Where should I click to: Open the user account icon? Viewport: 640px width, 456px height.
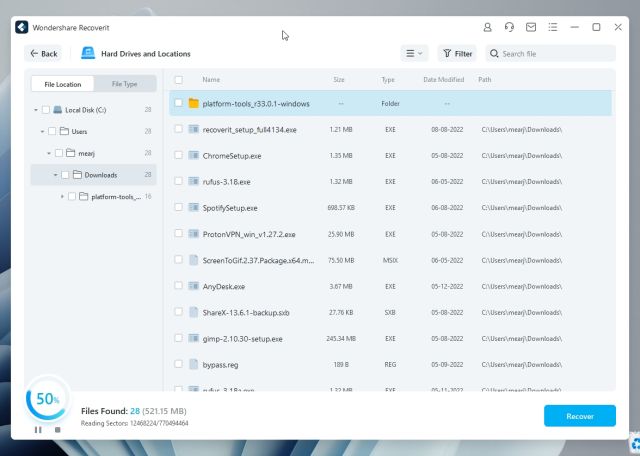point(487,27)
